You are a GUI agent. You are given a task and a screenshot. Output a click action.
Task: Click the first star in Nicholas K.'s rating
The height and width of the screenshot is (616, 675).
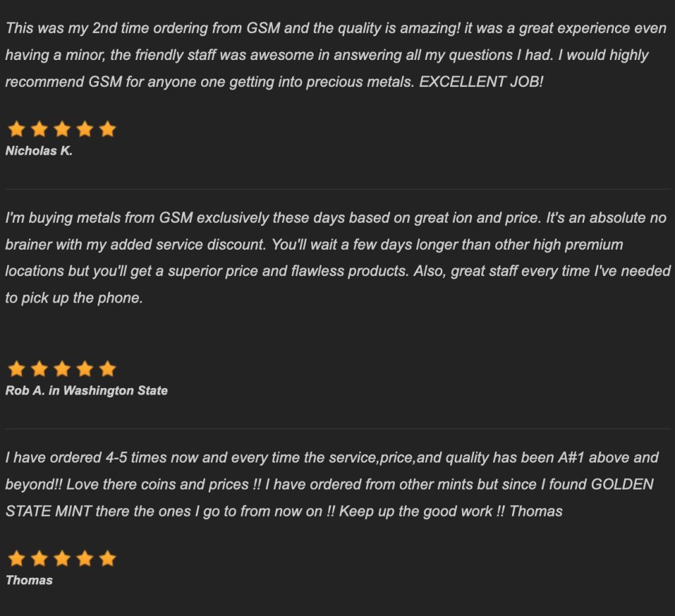pyautogui.click(x=16, y=129)
